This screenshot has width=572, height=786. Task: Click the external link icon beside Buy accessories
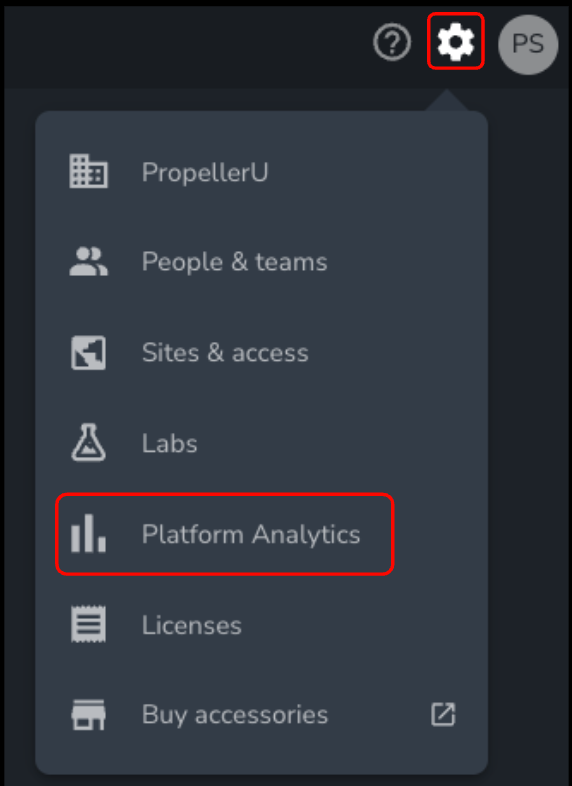443,714
